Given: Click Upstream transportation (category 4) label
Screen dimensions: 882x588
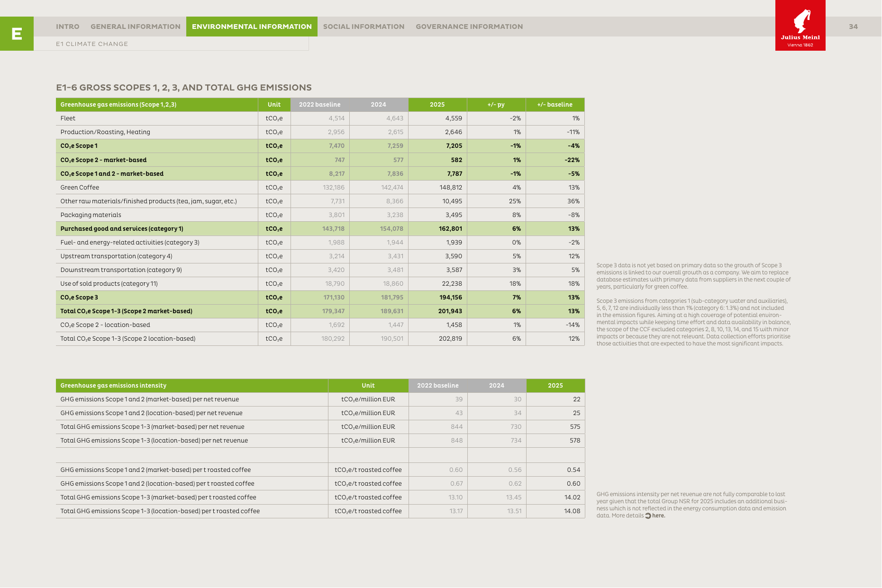Looking at the screenshot, I should 116,256.
